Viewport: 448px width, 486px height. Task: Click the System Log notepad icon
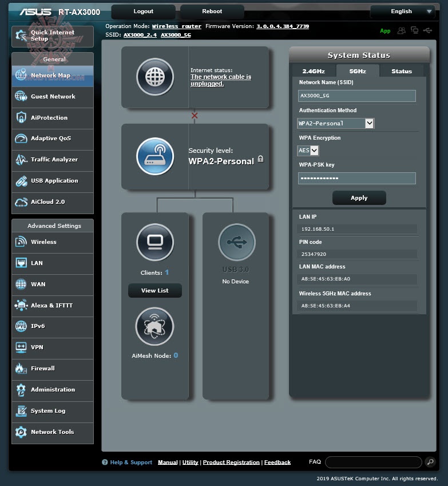click(21, 411)
